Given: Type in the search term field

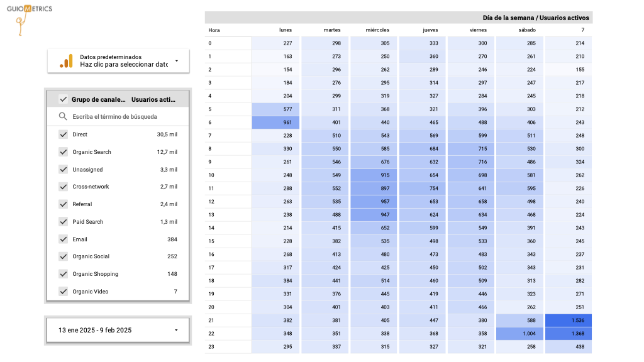Looking at the screenshot, I should click(123, 117).
